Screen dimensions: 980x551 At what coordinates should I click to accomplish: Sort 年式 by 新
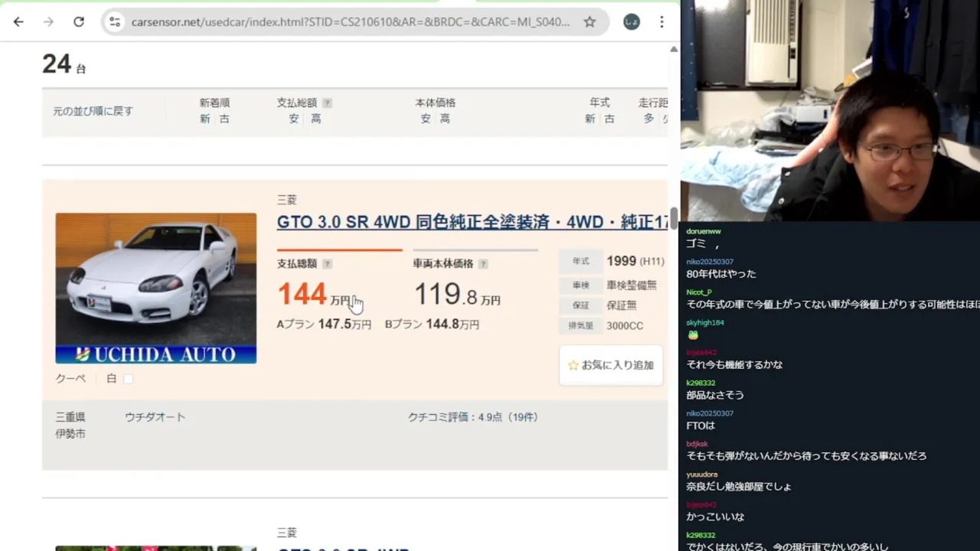pos(590,119)
